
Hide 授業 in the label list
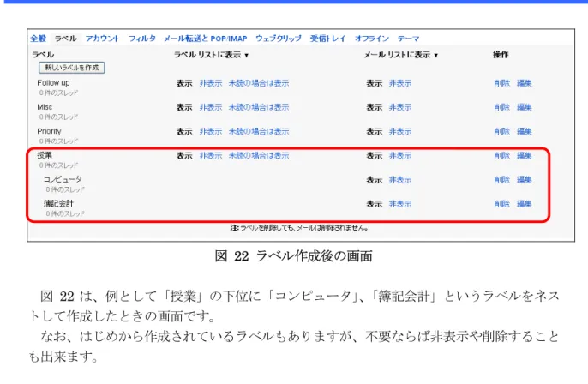211,156
